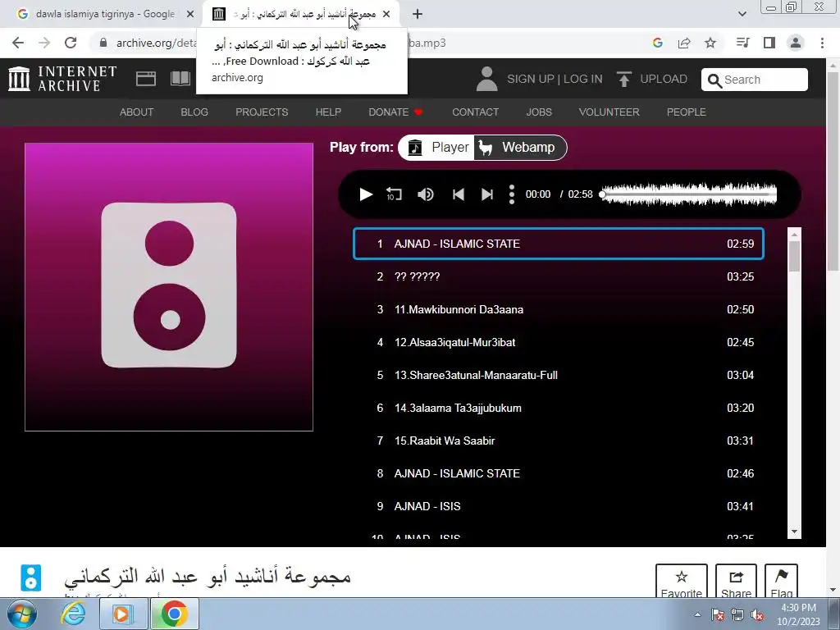Open Chrome three-dot menu

(822, 43)
